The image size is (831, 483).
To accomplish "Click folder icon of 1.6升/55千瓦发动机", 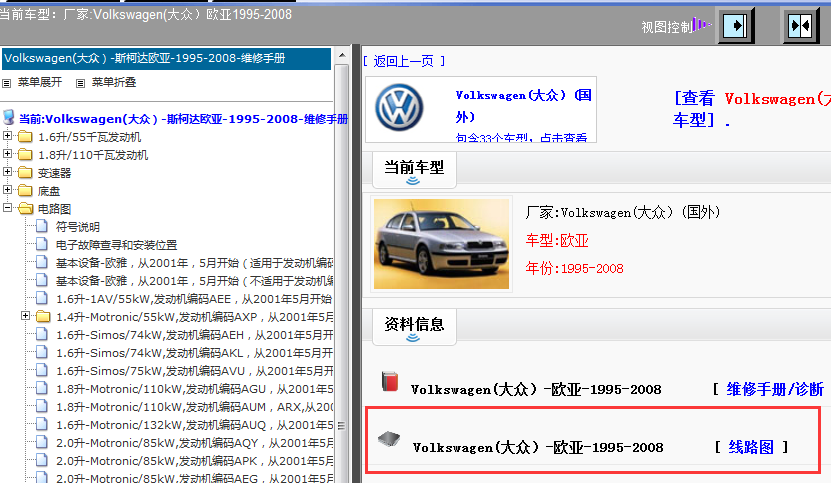I will pyautogui.click(x=25, y=137).
